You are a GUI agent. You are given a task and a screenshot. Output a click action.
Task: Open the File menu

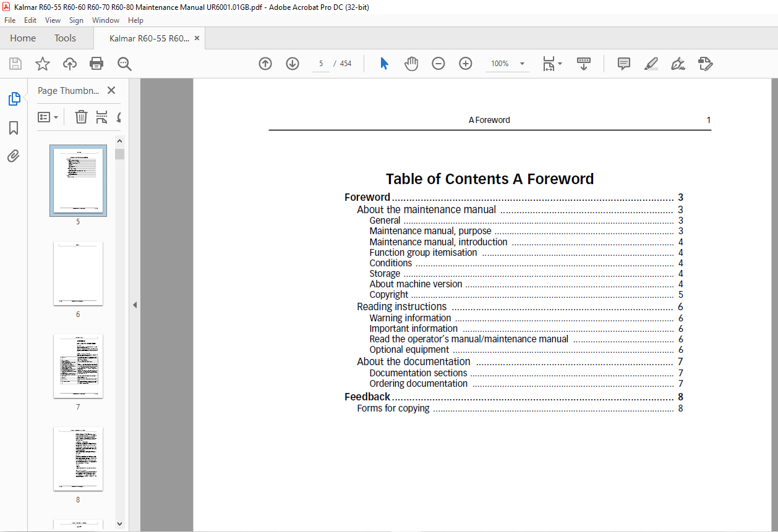[x=10, y=20]
